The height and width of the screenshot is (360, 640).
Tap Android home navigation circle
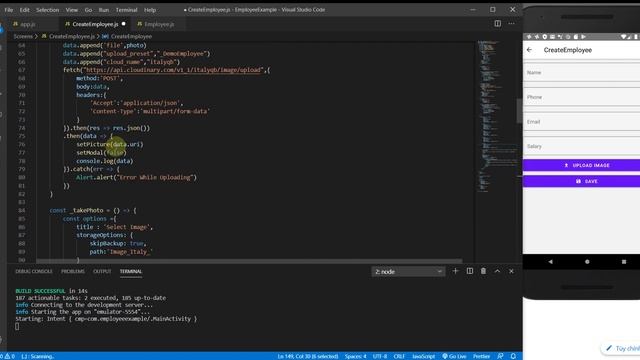click(x=587, y=262)
